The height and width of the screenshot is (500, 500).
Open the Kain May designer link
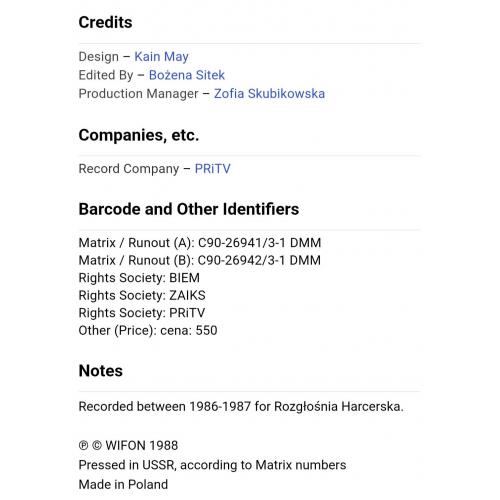click(x=161, y=57)
